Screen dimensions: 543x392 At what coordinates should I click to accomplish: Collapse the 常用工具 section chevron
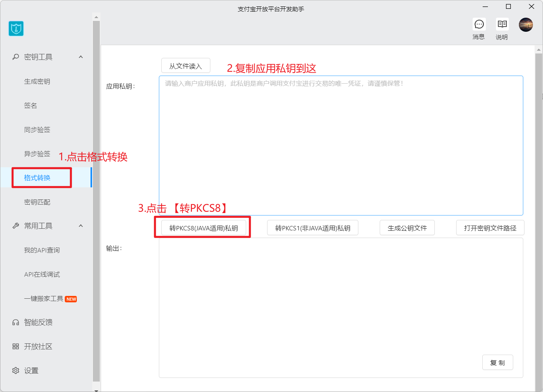click(81, 226)
